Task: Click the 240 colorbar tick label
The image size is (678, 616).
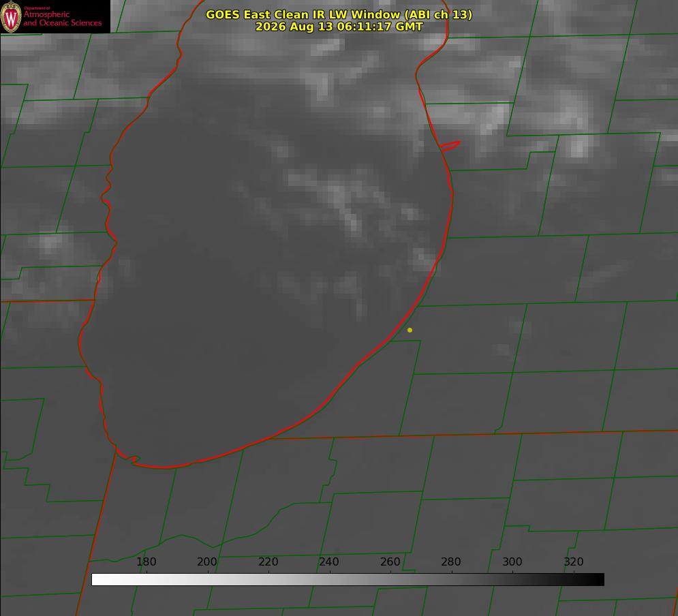Action: pos(329,561)
